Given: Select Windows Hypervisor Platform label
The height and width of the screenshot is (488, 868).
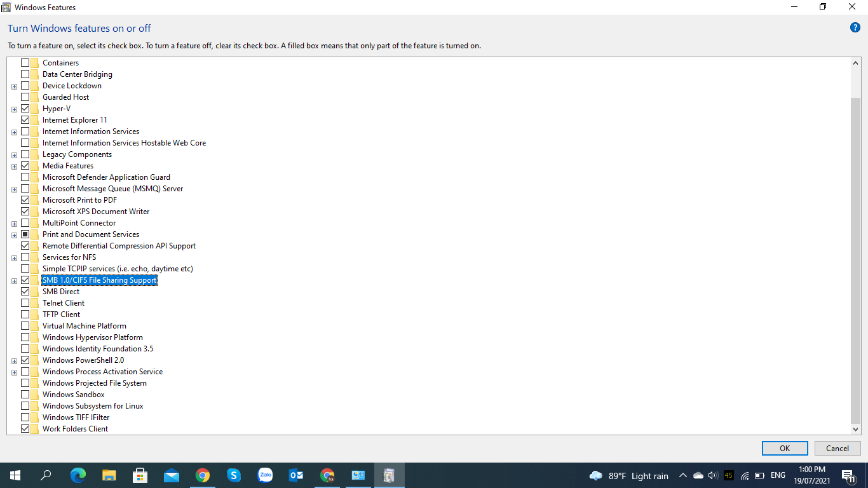Looking at the screenshot, I should [92, 337].
